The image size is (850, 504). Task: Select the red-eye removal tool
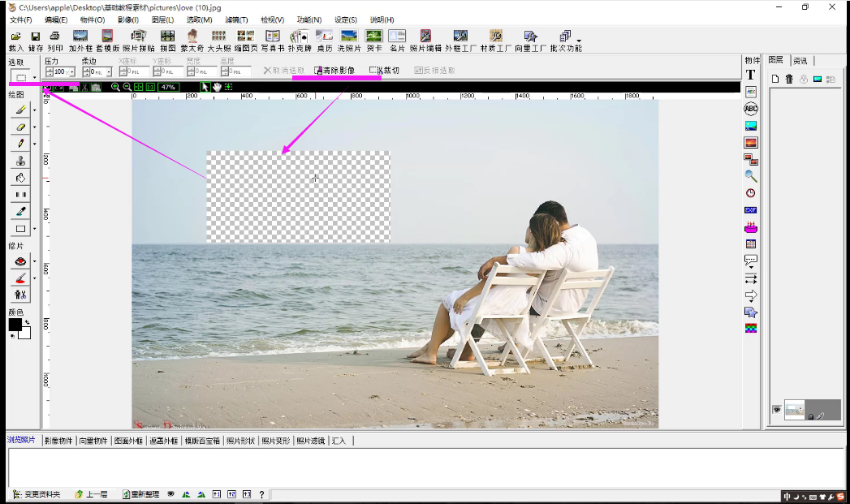click(x=20, y=261)
